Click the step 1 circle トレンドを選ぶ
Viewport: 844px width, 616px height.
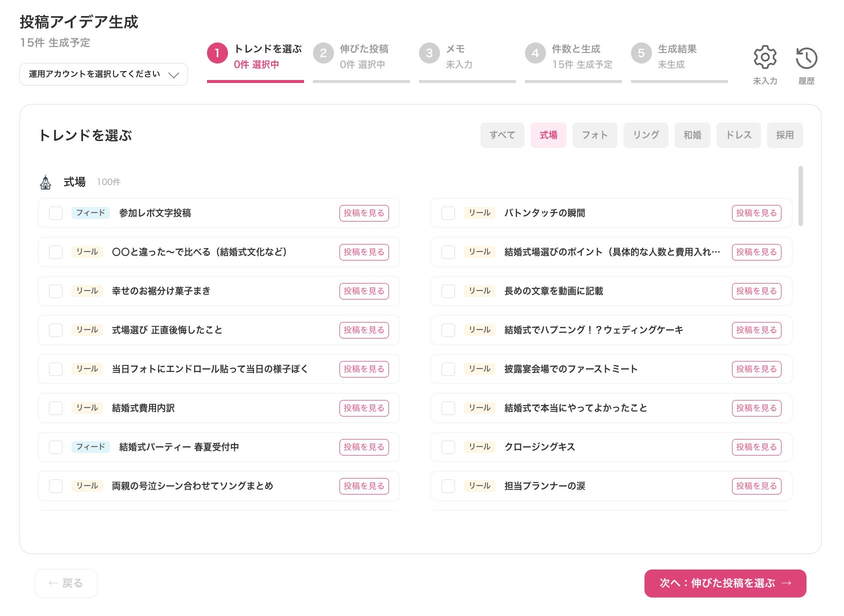coord(217,53)
